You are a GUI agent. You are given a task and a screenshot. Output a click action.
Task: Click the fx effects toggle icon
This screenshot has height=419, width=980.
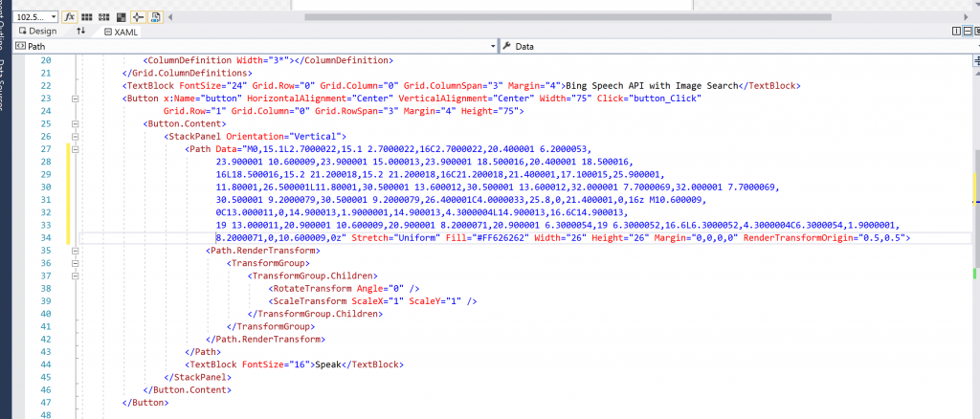pyautogui.click(x=71, y=16)
